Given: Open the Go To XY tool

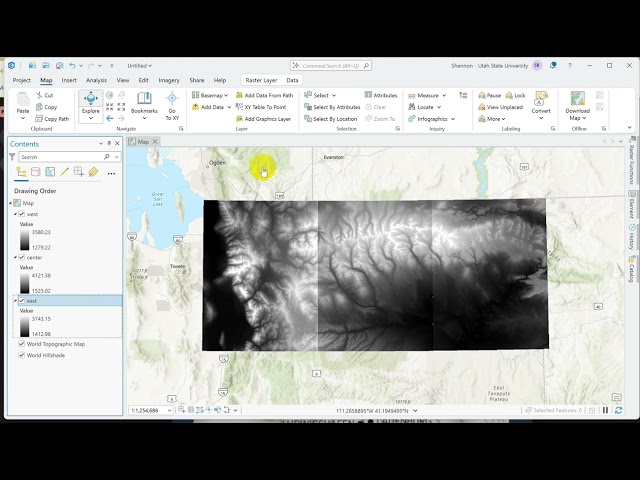Looking at the screenshot, I should point(172,106).
